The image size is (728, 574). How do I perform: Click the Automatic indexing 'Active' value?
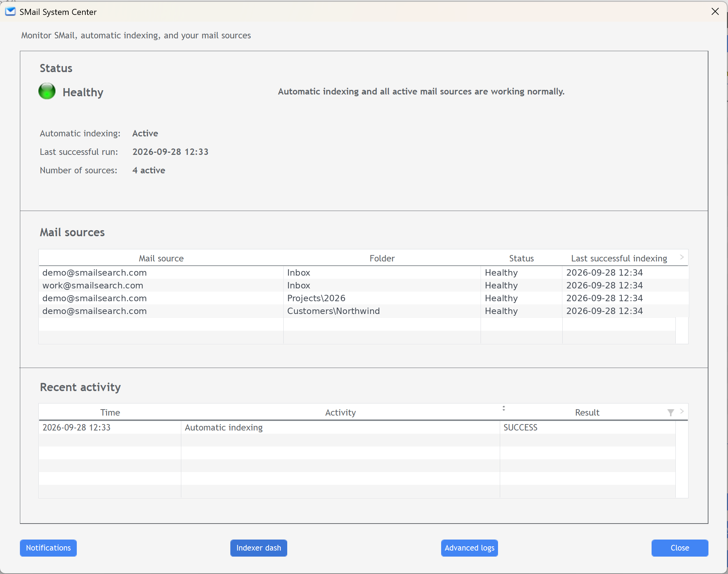[145, 133]
